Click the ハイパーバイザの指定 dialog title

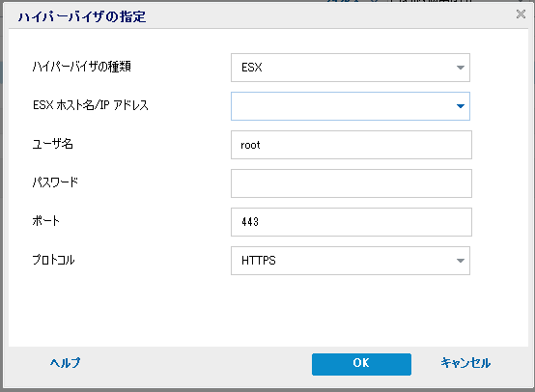pyautogui.click(x=82, y=16)
